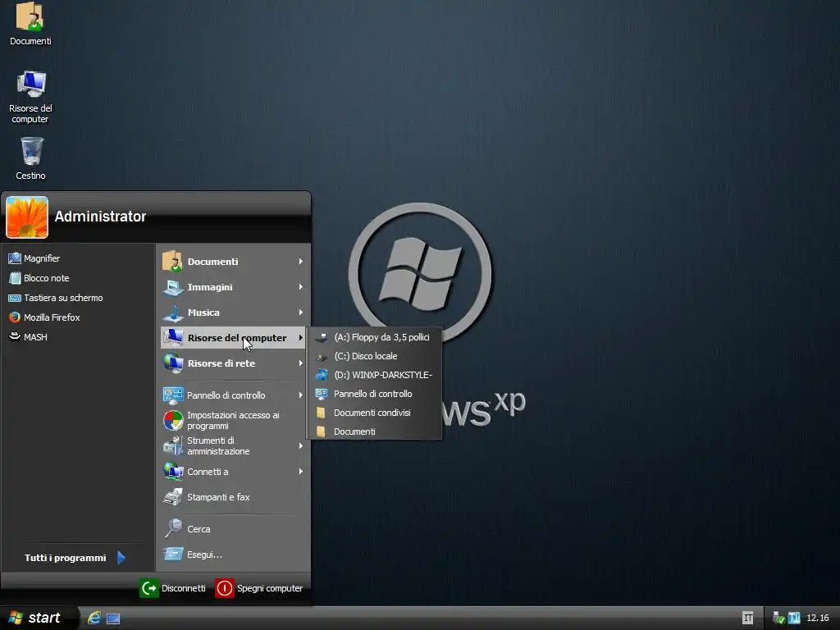Click the Musica note icon

point(173,313)
